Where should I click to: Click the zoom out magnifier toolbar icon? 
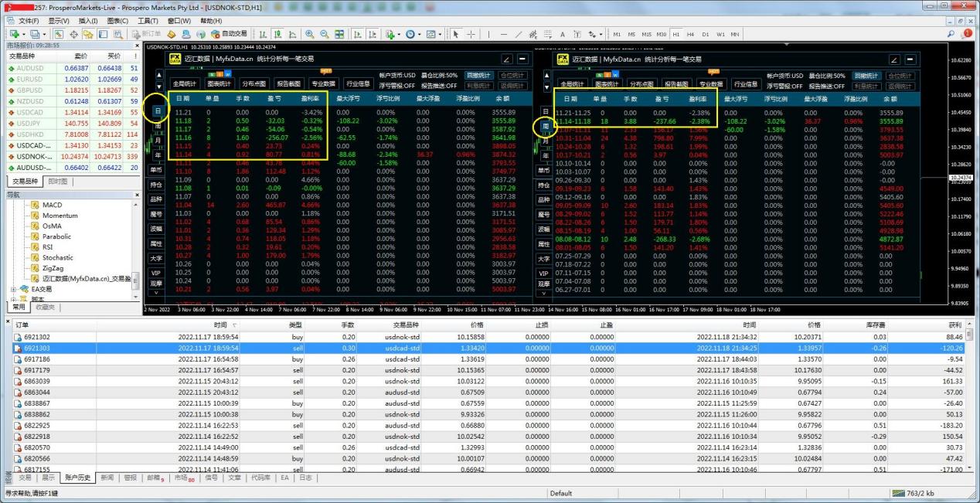tap(325, 34)
